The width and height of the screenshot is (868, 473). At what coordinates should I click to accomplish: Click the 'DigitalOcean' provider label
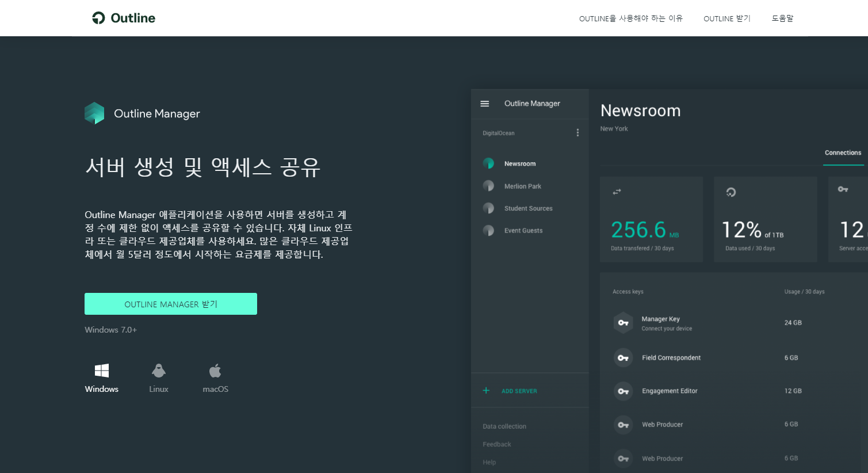[498, 133]
